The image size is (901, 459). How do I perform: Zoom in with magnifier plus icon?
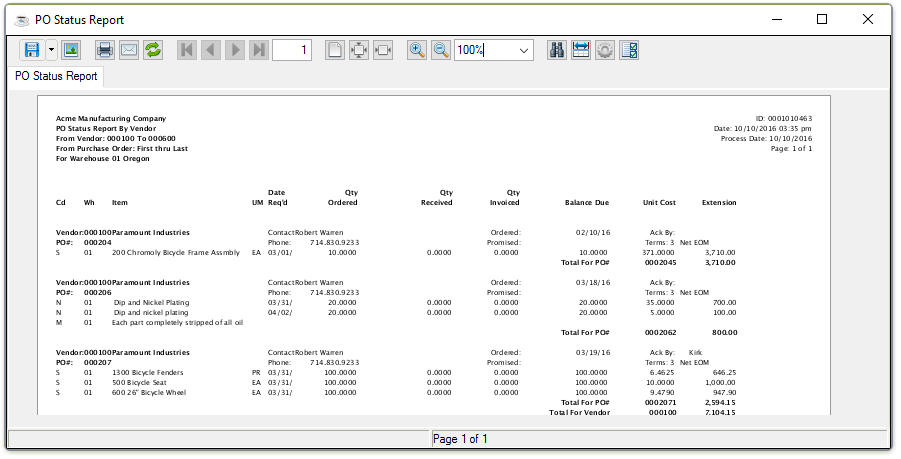click(x=417, y=50)
